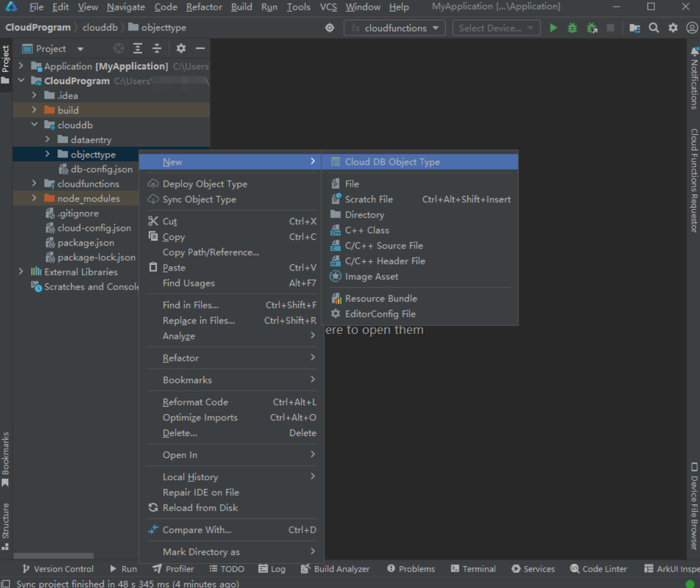
Task: Select Cloud DB Object Type in submenu
Action: point(392,162)
